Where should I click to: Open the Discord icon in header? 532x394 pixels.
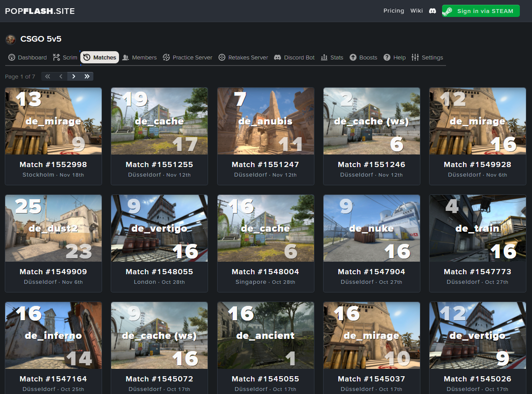click(432, 11)
